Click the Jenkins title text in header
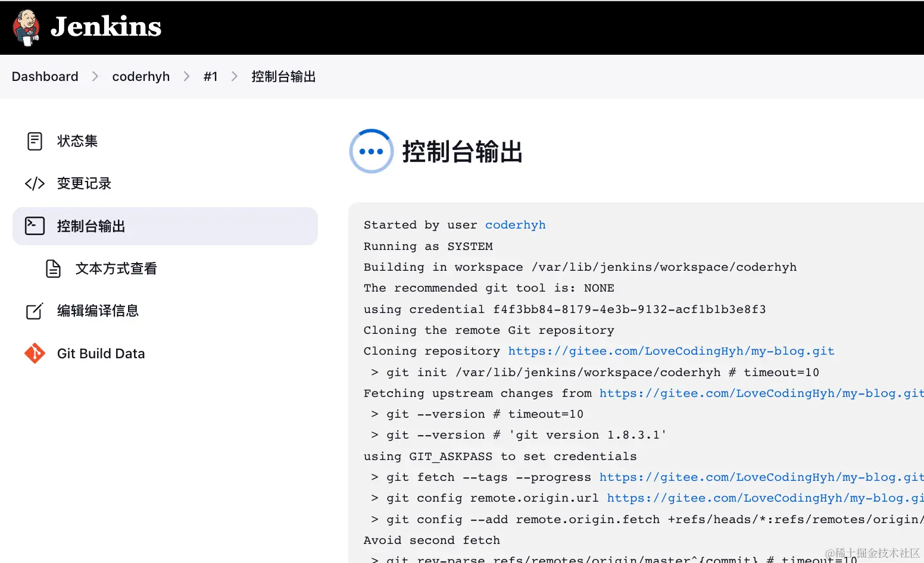Screen dimensions: 924x563 [x=106, y=27]
